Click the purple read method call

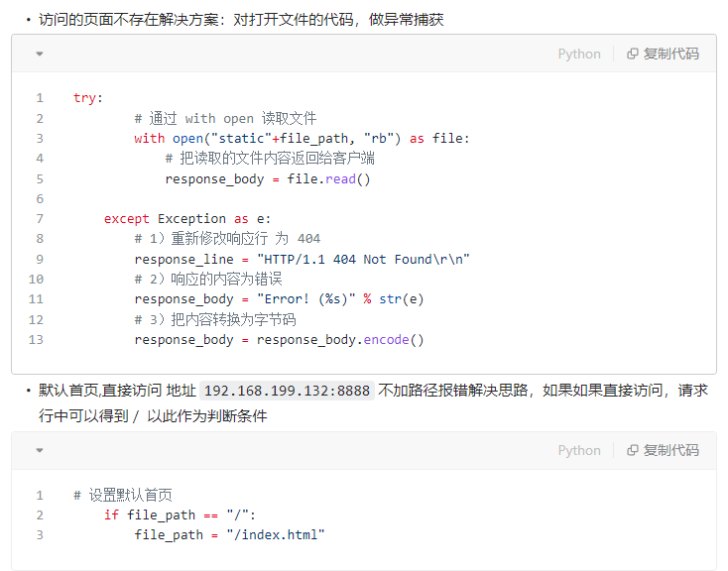(x=341, y=178)
